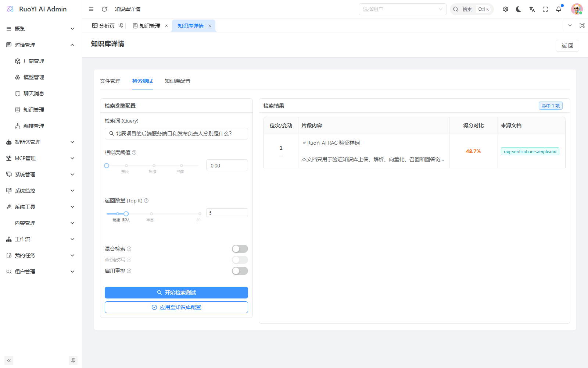The image size is (588, 368).
Task: Switch to the 知识库配置 tab
Action: [x=178, y=81]
